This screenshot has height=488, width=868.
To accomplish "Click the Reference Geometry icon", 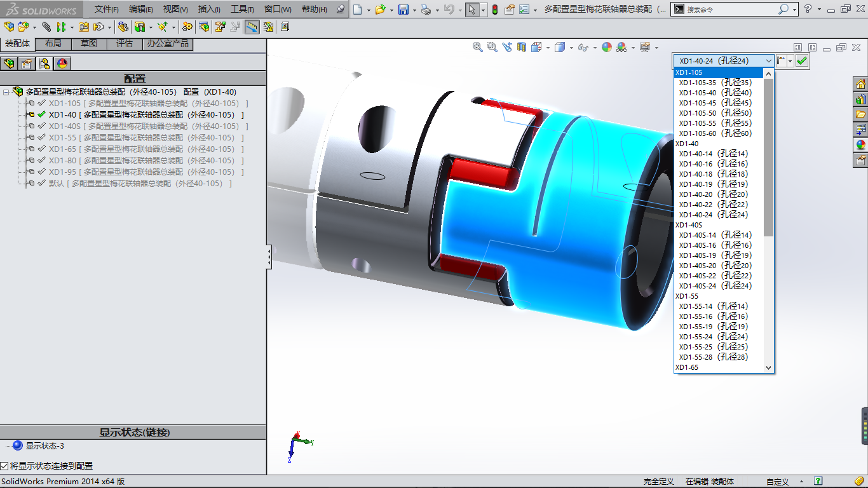I will click(163, 27).
